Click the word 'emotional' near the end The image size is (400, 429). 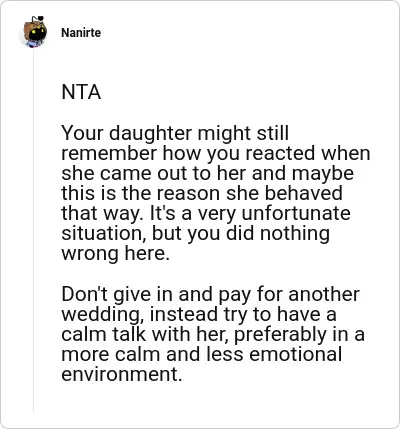pos(295,354)
